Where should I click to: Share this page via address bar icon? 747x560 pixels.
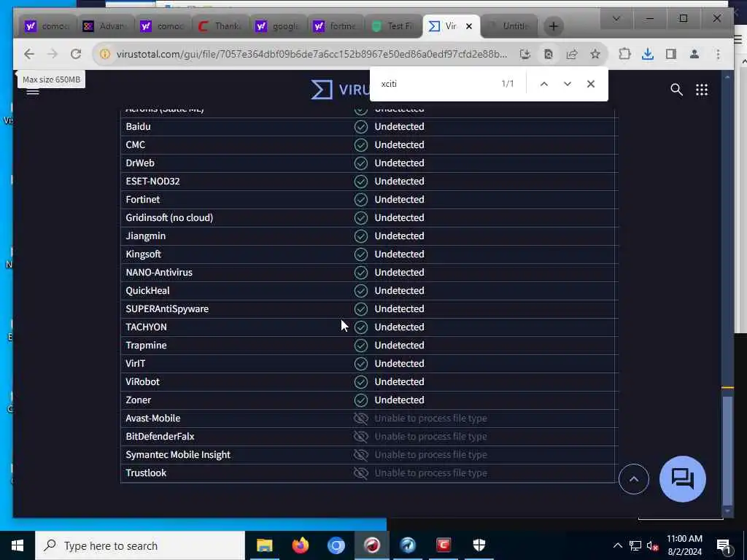pos(572,54)
